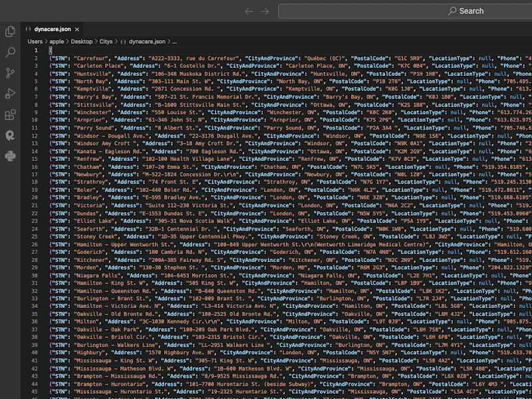The width and height of the screenshot is (532, 399).
Task: Click line number 1 in gutter
Action: point(36,51)
